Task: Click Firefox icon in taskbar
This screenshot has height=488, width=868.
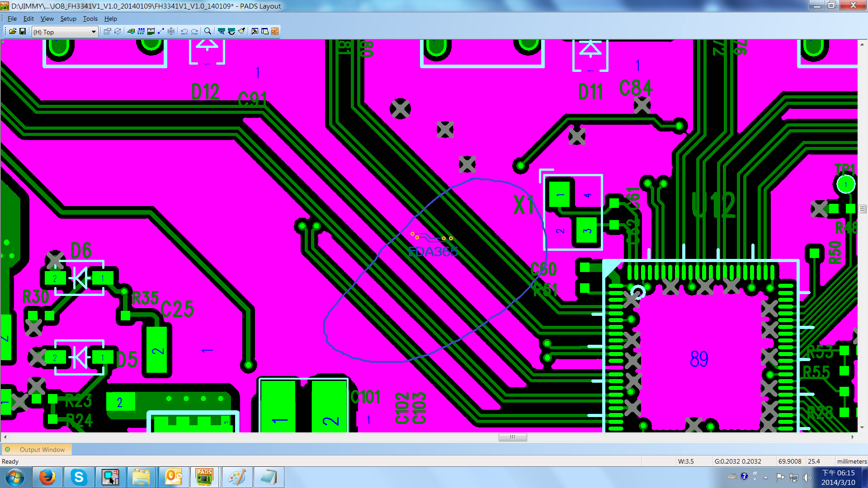Action: [x=47, y=477]
